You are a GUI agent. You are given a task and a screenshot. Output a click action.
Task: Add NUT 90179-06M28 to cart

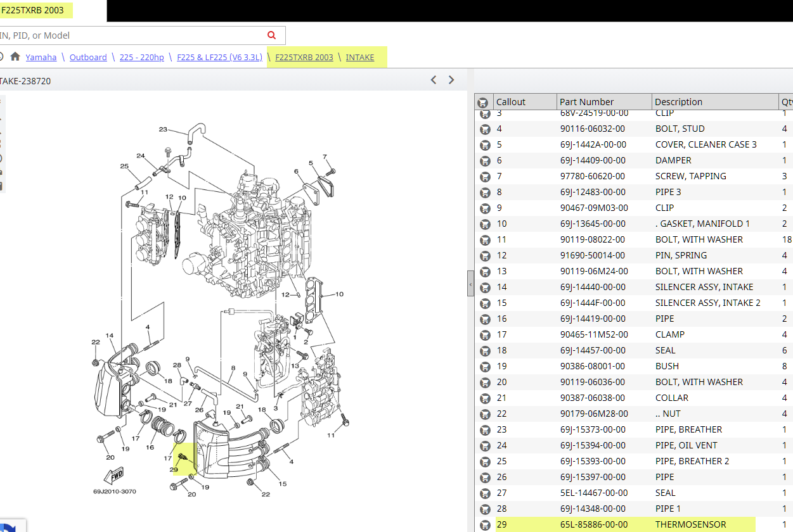click(485, 414)
